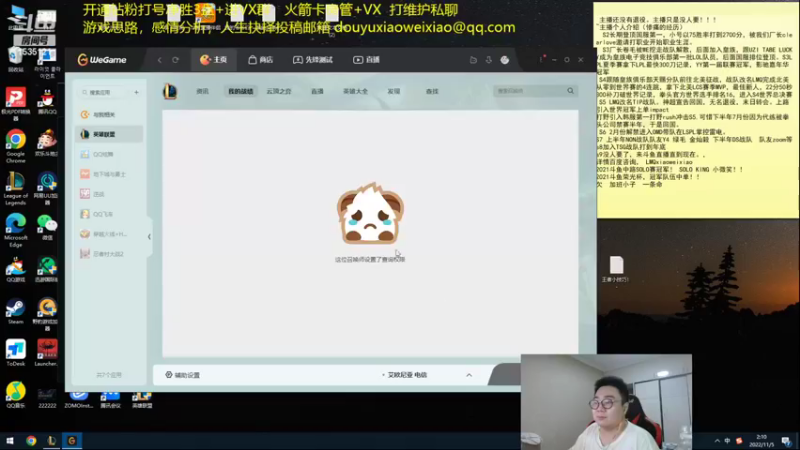Show hidden system tray icons

pyautogui.click(x=717, y=441)
